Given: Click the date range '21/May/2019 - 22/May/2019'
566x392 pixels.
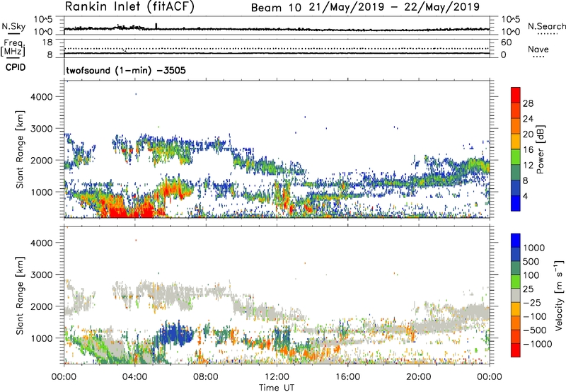Looking at the screenshot, I should pos(394,7).
